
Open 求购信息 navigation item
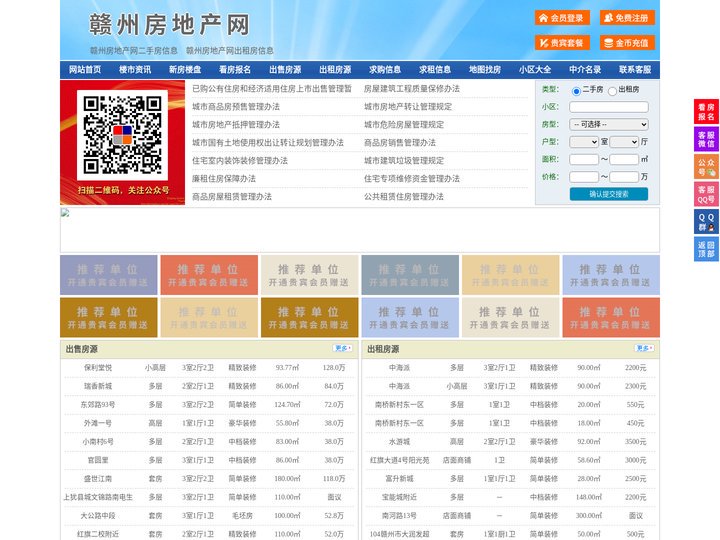(385, 70)
